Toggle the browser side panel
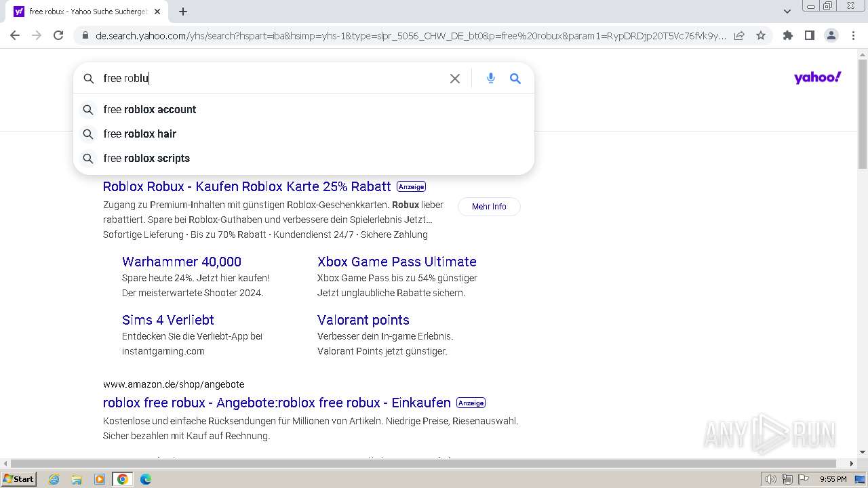 (809, 35)
